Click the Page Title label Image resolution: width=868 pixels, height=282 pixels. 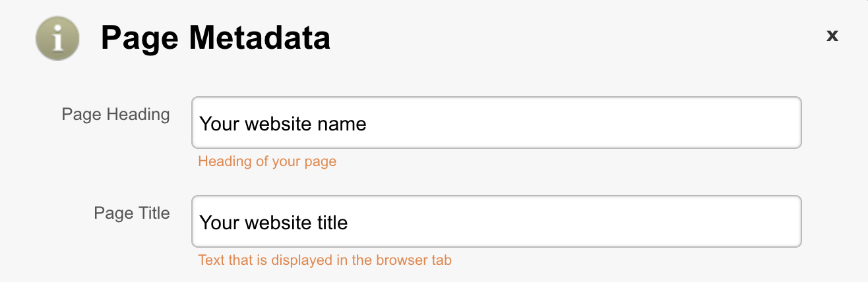(131, 213)
